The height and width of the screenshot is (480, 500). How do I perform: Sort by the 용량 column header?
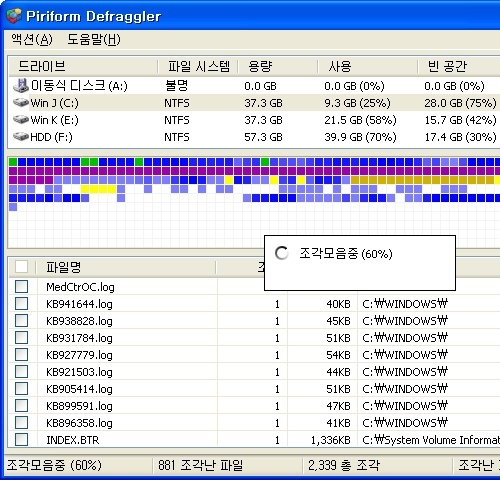pos(278,66)
